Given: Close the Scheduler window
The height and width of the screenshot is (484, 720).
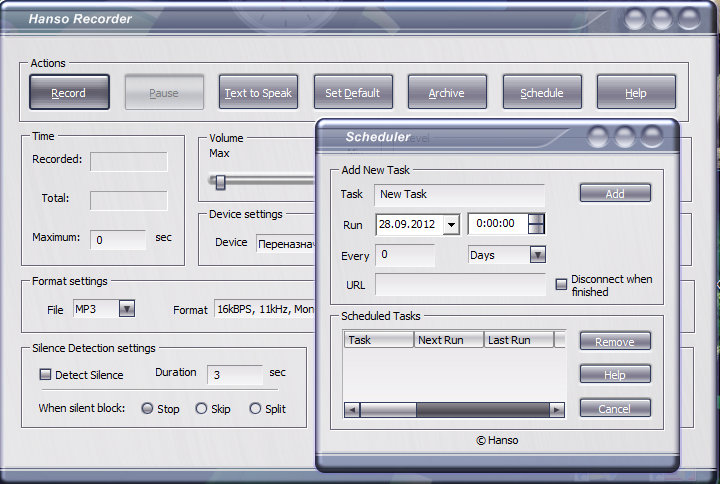Looking at the screenshot, I should pos(652,136).
